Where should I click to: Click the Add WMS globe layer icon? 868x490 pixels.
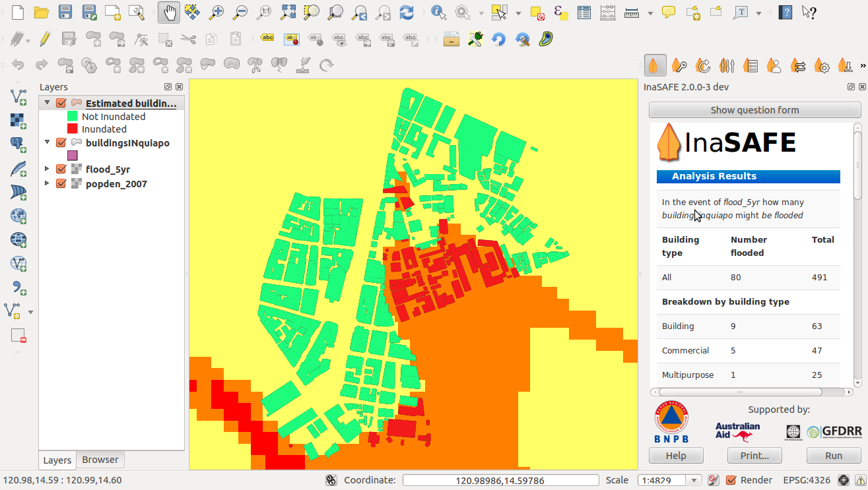click(18, 216)
